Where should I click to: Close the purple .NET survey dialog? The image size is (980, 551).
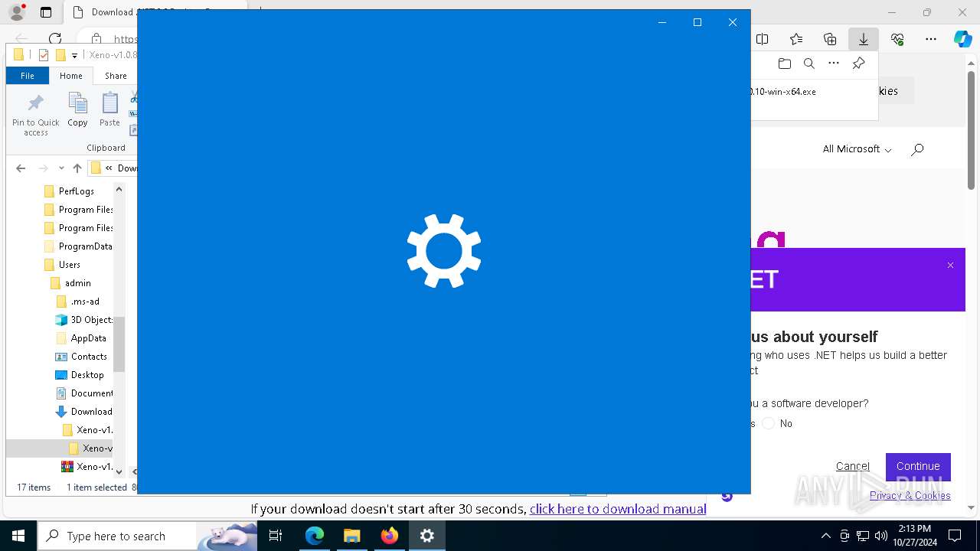pyautogui.click(x=950, y=266)
